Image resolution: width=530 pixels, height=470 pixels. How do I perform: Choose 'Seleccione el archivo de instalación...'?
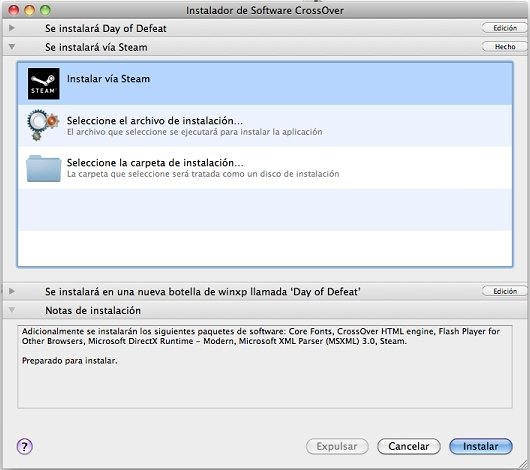pos(265,125)
